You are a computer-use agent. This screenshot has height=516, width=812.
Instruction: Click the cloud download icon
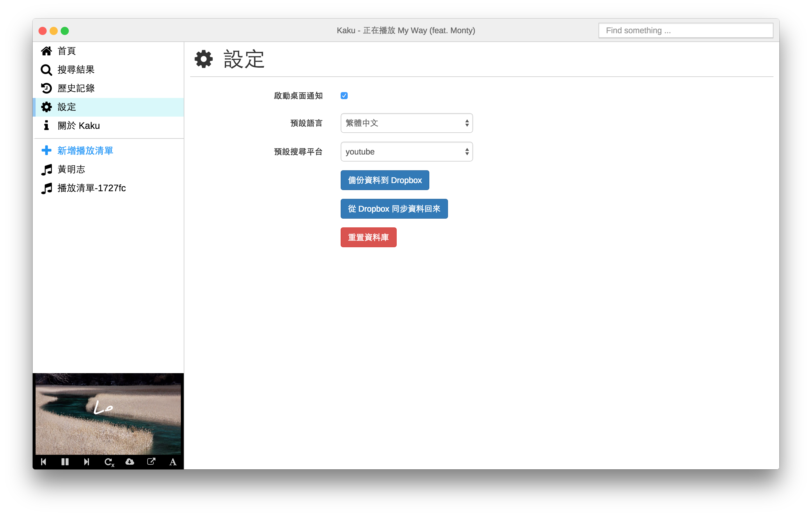[130, 462]
